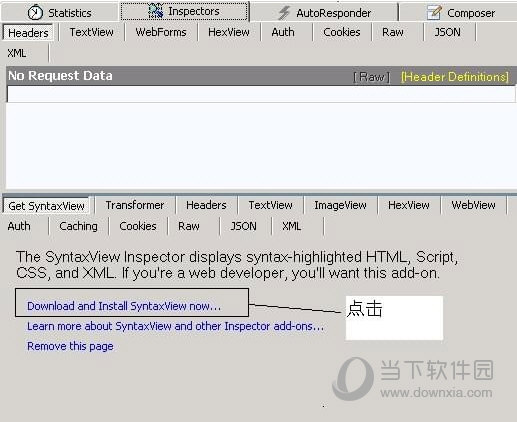Screen dimensions: 517x422
Task: Open the request Cookies tab
Action: pos(342,32)
